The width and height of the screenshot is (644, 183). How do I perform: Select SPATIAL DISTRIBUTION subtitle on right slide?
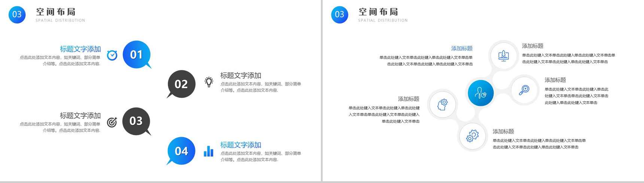tap(383, 21)
